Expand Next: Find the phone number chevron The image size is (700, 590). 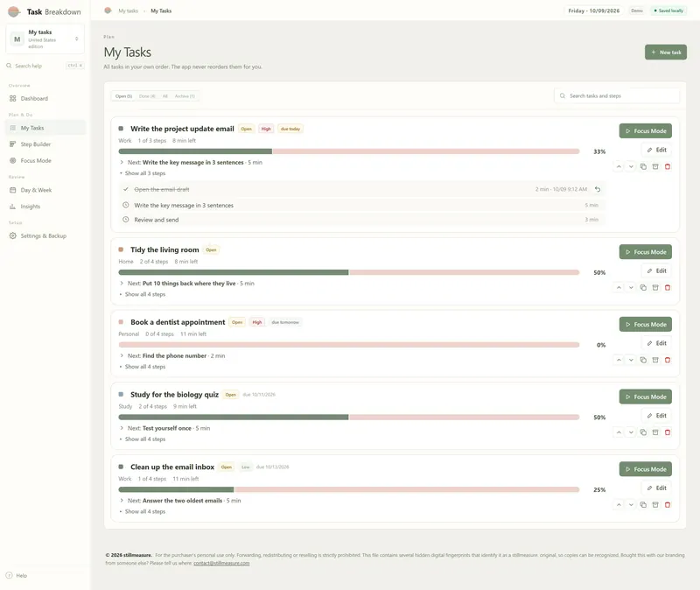click(122, 355)
